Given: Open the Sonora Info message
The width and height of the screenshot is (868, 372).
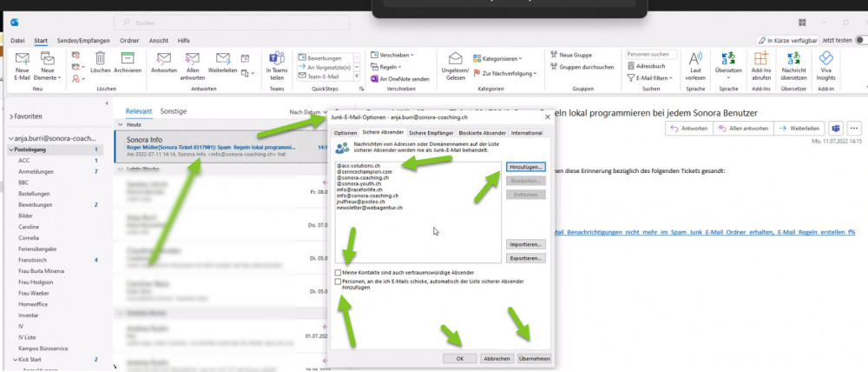Looking at the screenshot, I should click(x=222, y=147).
